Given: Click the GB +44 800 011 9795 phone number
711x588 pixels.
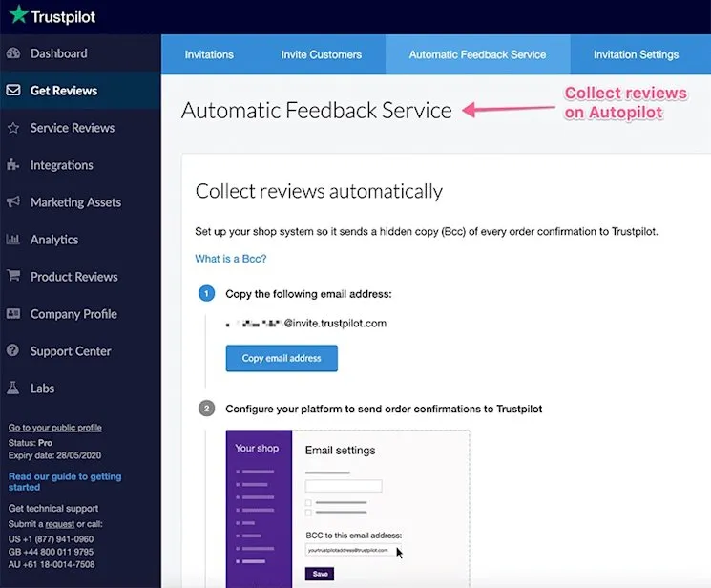Looking at the screenshot, I should click(x=51, y=552).
